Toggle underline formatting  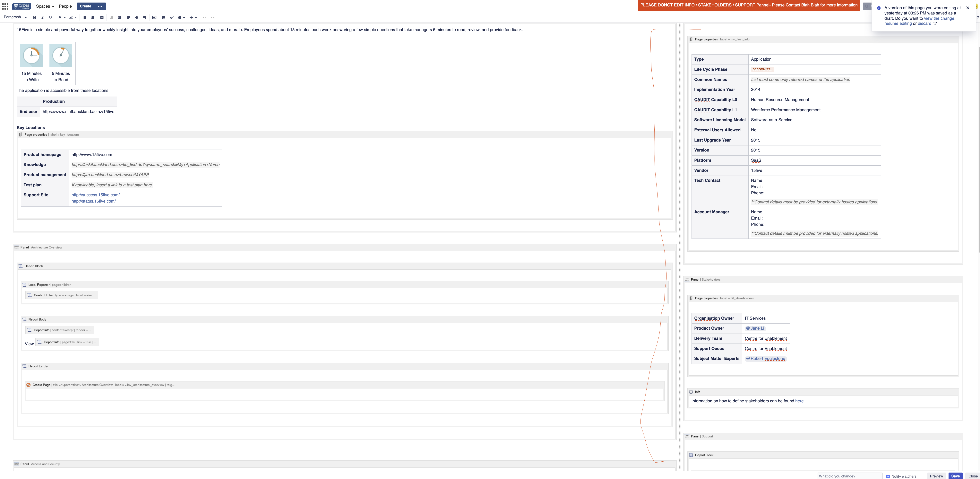click(x=51, y=18)
